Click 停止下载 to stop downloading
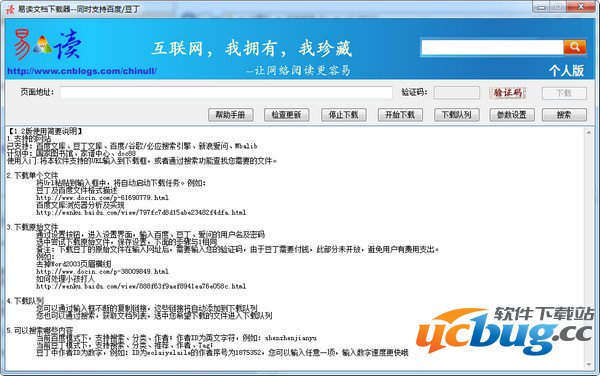The image size is (600, 376). (x=343, y=115)
